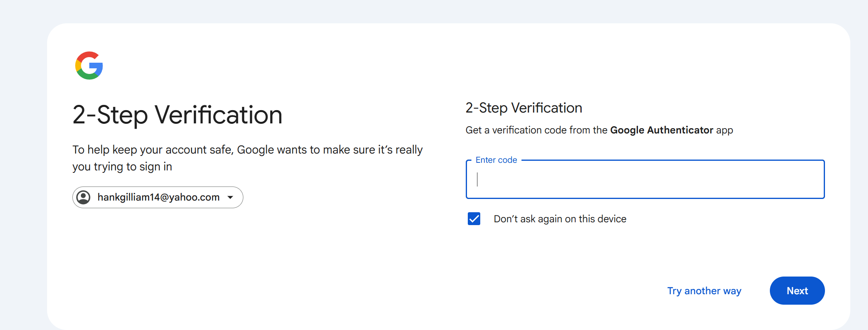Expand the account switcher dropdown arrow
The height and width of the screenshot is (330, 868).
tap(230, 197)
